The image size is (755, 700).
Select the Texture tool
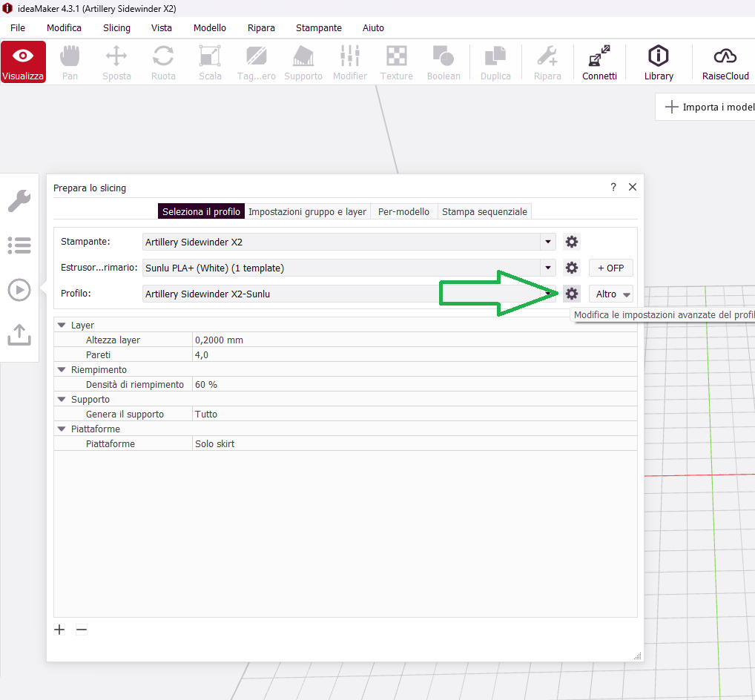(396, 62)
